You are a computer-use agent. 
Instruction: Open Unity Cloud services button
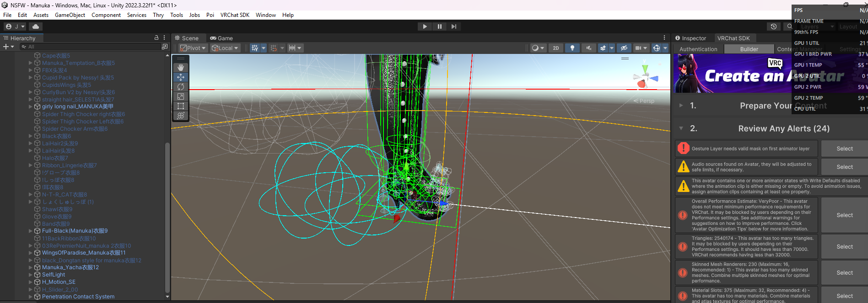(36, 27)
